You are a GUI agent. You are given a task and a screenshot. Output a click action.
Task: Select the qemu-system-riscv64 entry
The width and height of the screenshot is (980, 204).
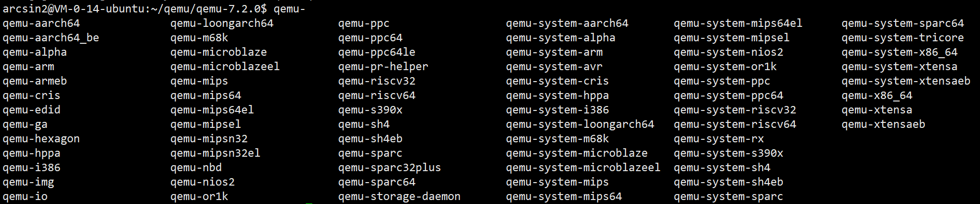click(735, 124)
